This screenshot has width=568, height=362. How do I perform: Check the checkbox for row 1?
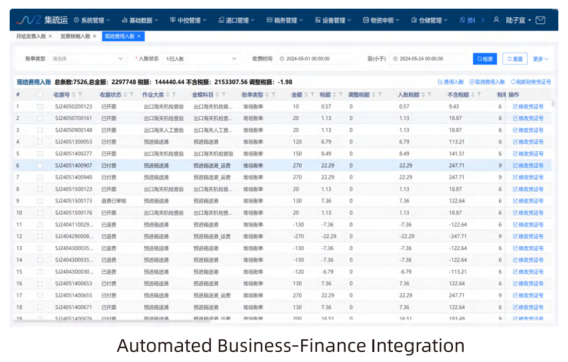point(40,107)
